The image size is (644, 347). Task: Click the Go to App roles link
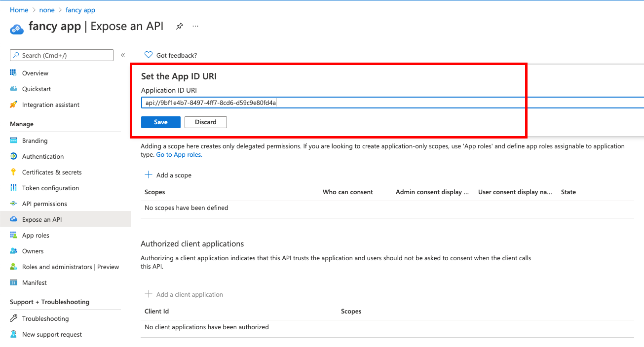(179, 154)
